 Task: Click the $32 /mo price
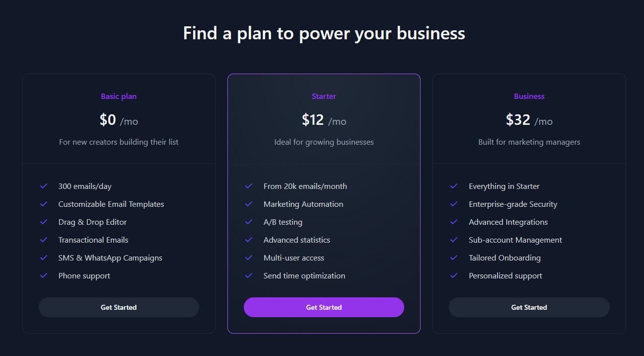(x=529, y=120)
